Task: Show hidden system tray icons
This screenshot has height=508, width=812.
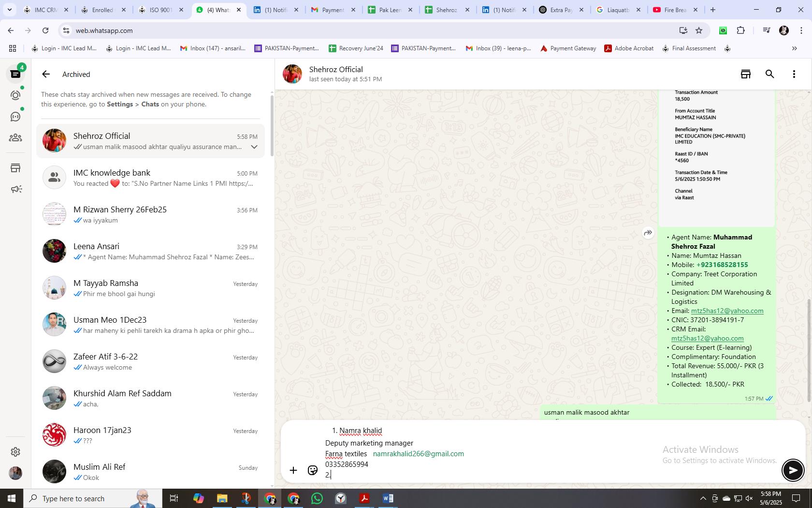Action: (x=703, y=498)
